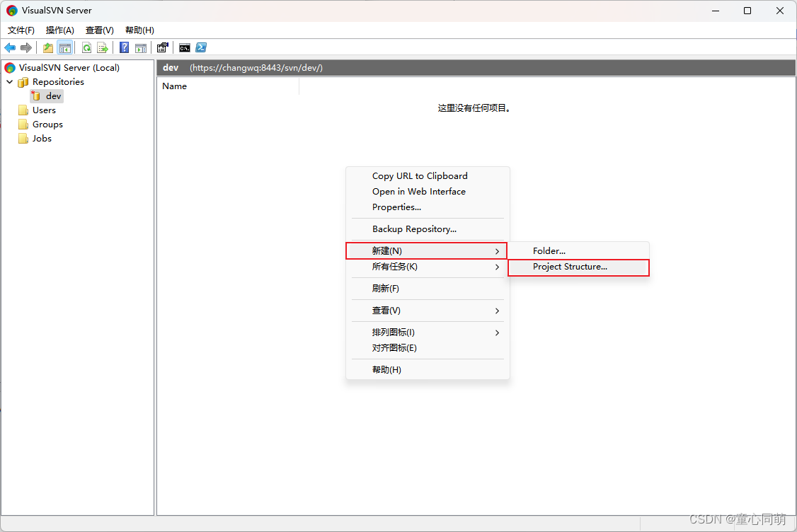Screen dimensions: 797x532
Task: Toggle the show/hide action pane icon
Action: (141, 48)
